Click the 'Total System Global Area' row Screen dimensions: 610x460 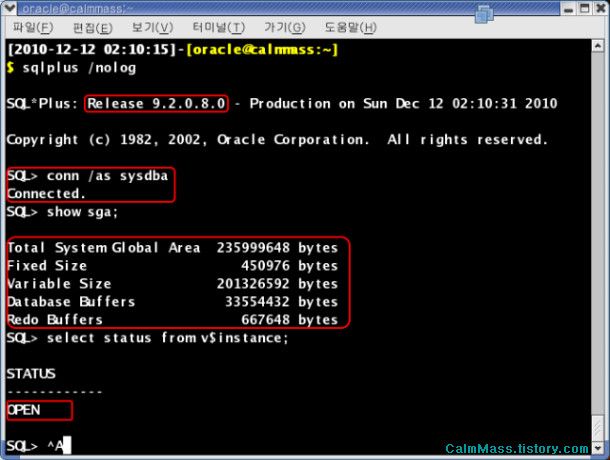[x=172, y=248]
